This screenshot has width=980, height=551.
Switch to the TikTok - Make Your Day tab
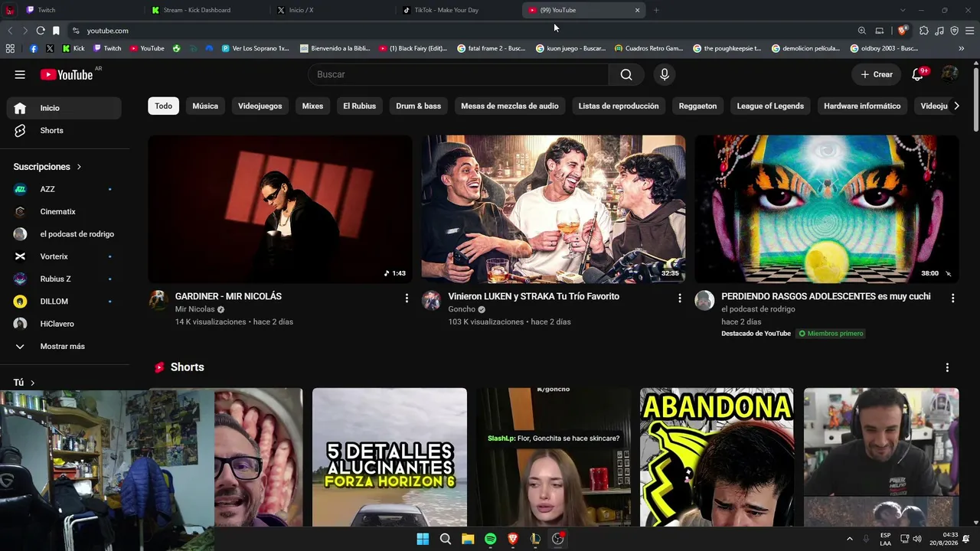(x=456, y=10)
